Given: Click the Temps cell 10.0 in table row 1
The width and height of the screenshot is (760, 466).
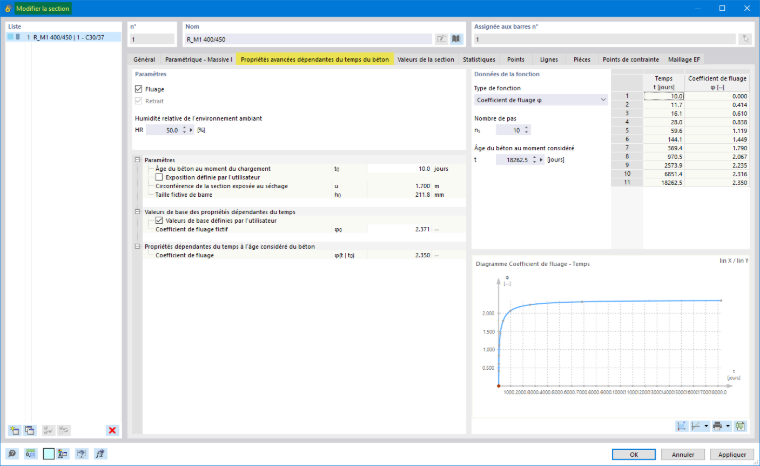Looking at the screenshot, I should point(664,96).
